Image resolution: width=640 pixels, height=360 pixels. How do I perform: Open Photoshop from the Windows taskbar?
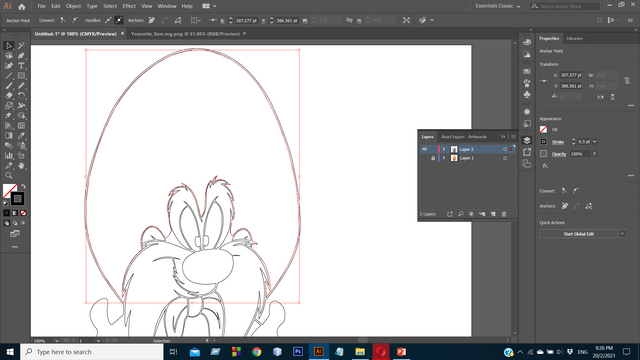tap(298, 351)
